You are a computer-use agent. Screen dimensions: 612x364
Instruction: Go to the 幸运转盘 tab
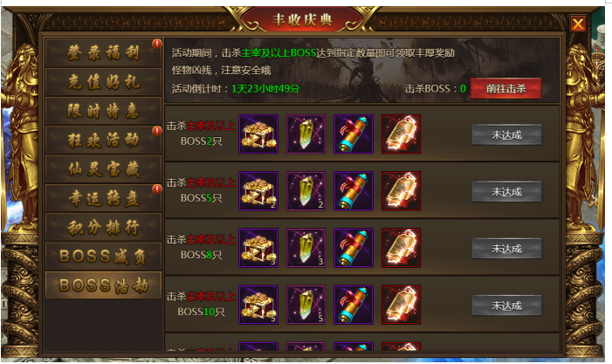[103, 198]
